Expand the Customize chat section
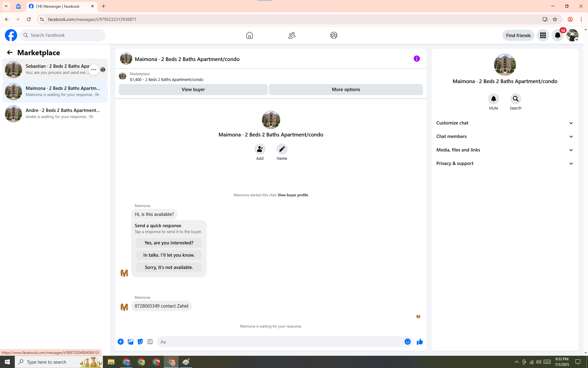 pos(505,123)
